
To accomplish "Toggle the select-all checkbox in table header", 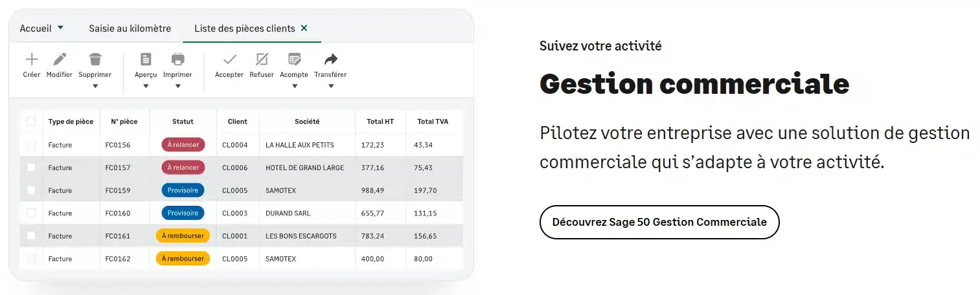I will tap(31, 121).
